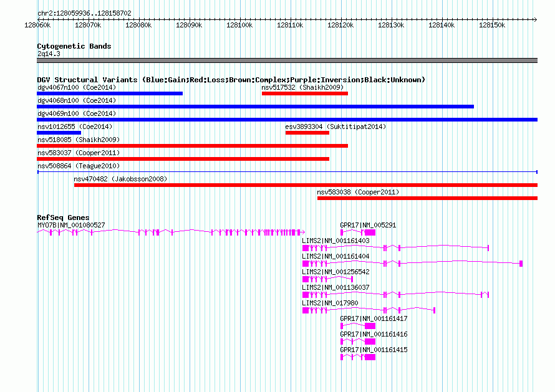
Task: Click the 2q14.3 cytogenetic band bar
Action: click(287, 60)
